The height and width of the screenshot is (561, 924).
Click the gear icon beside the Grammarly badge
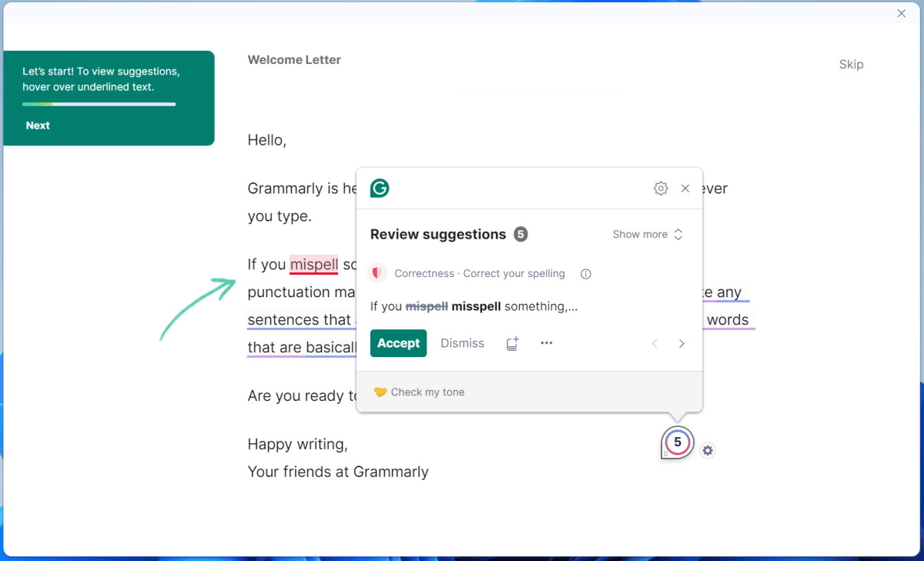[708, 450]
